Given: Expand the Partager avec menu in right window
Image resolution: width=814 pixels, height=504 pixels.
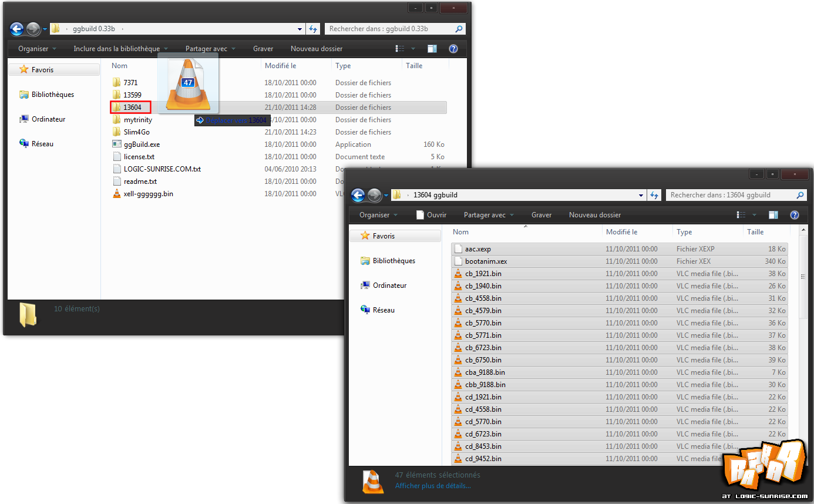Looking at the screenshot, I should [x=489, y=215].
